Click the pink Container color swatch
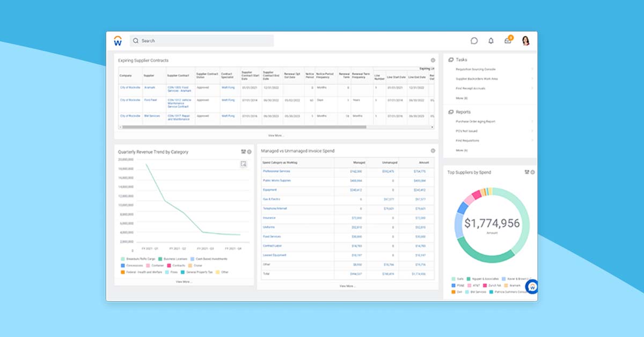The image size is (644, 337). [148, 266]
